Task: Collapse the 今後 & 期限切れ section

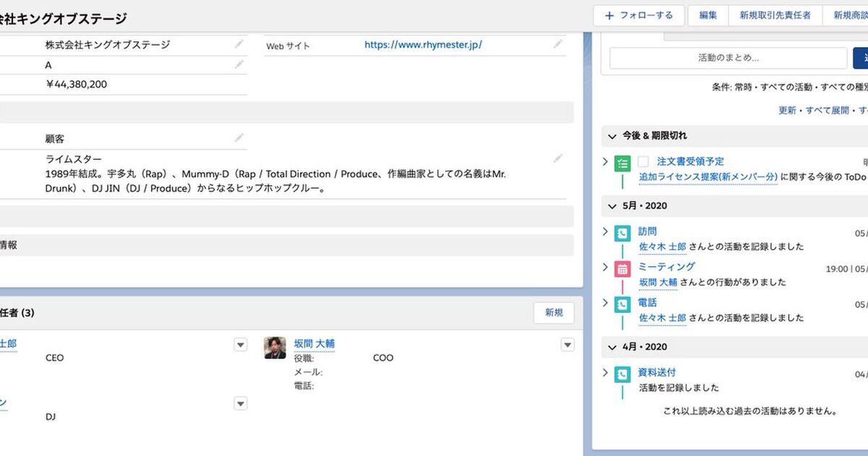Action: [x=612, y=136]
